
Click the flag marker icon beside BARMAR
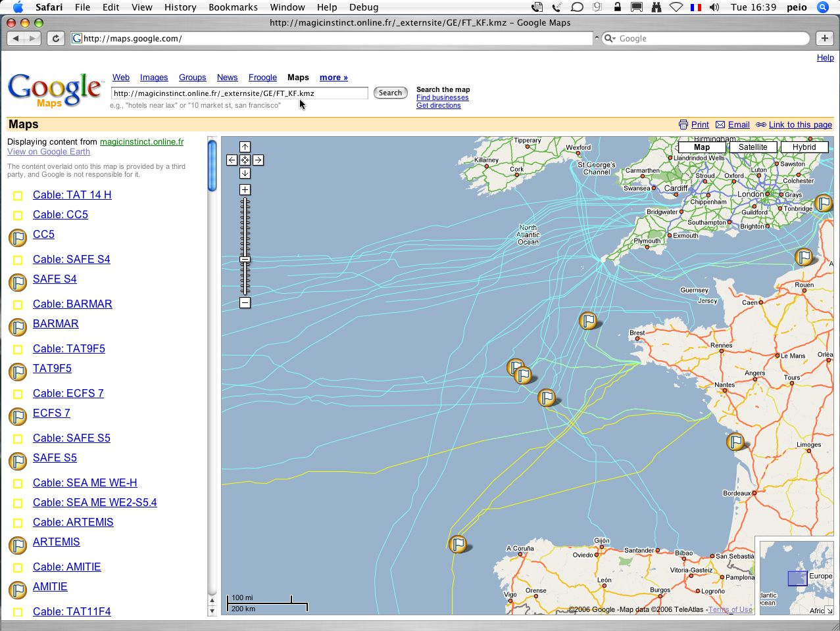(18, 327)
